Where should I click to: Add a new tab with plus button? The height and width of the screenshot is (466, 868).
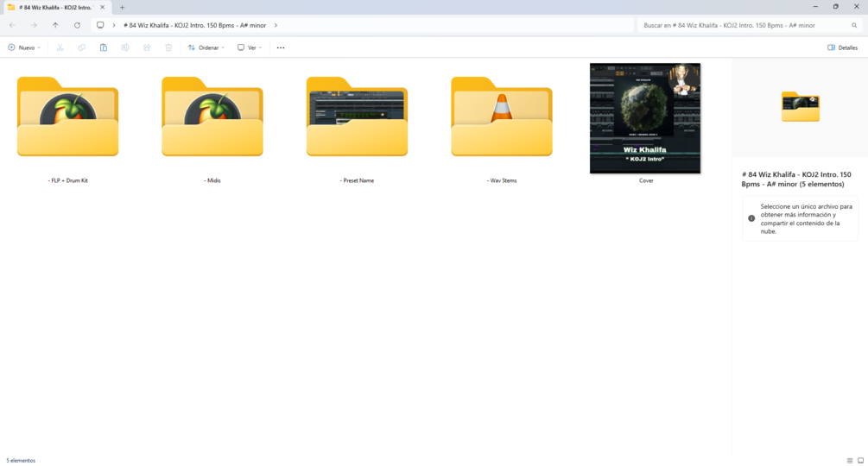coord(123,7)
